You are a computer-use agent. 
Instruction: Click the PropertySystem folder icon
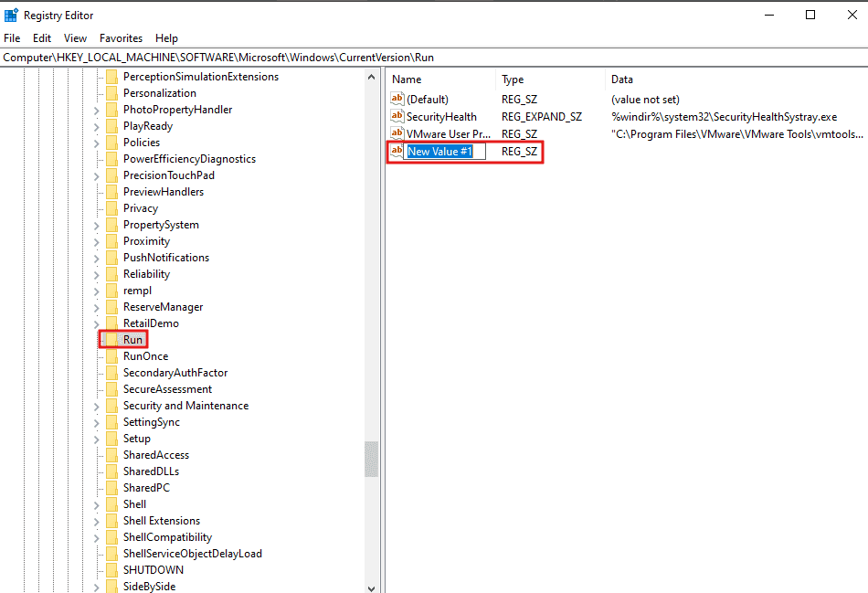click(111, 225)
